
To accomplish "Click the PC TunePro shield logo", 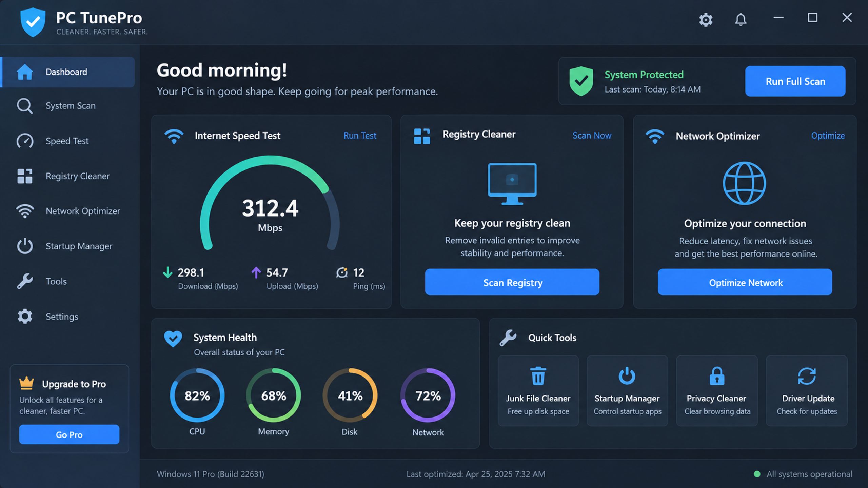I will tap(33, 22).
